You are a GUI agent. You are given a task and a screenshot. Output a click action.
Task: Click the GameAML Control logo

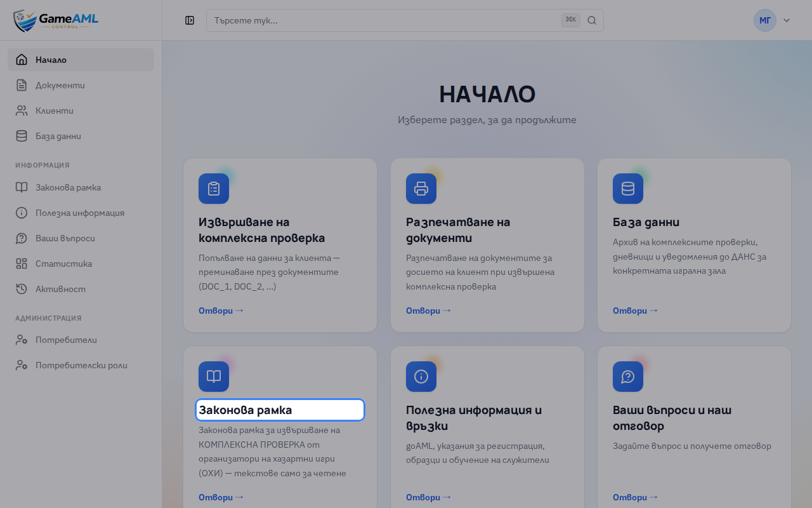[x=56, y=20]
